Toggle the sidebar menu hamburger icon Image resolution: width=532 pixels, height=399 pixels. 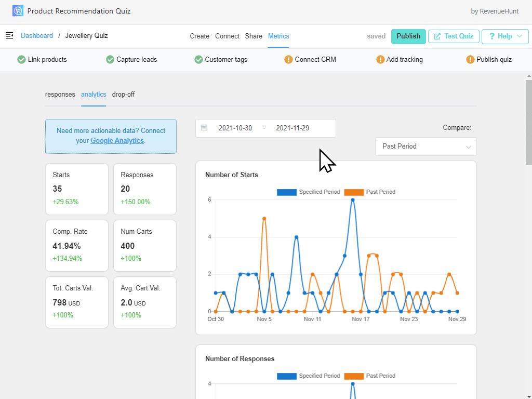[x=9, y=35]
